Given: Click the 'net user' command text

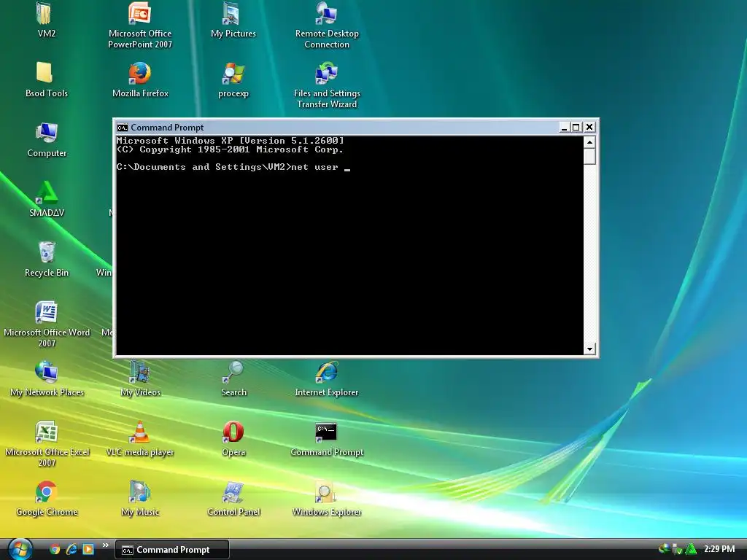Looking at the screenshot, I should [x=314, y=167].
